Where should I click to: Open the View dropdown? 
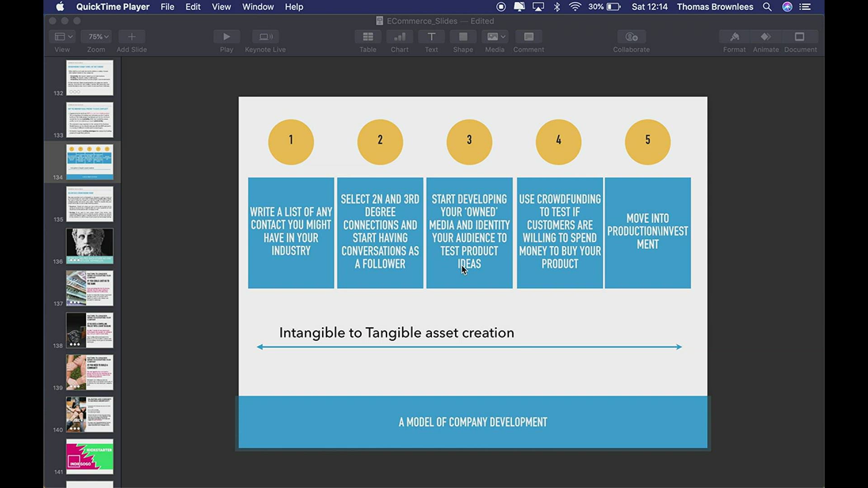(63, 37)
